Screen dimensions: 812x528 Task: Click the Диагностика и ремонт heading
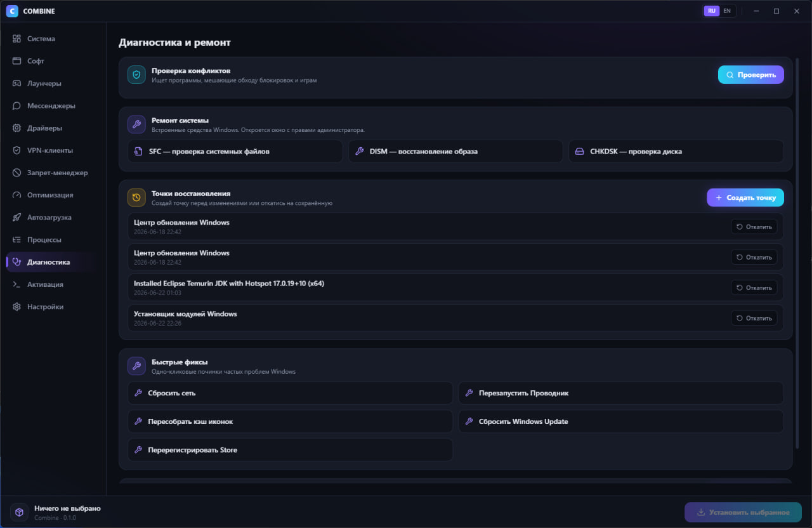click(x=174, y=43)
